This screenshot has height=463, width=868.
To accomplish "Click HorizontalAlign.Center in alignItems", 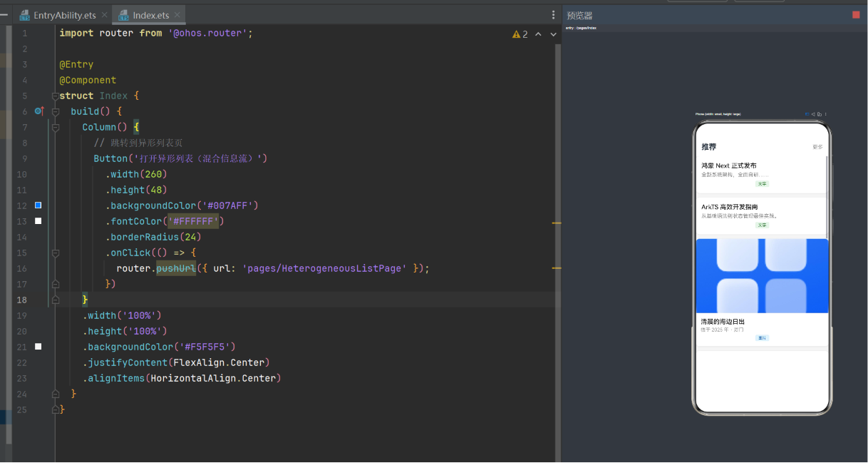I will click(213, 378).
